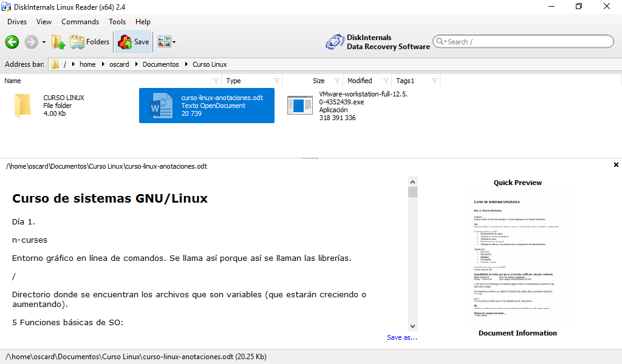Open the search magnifier options dropdown
622x364 pixels.
click(x=441, y=41)
